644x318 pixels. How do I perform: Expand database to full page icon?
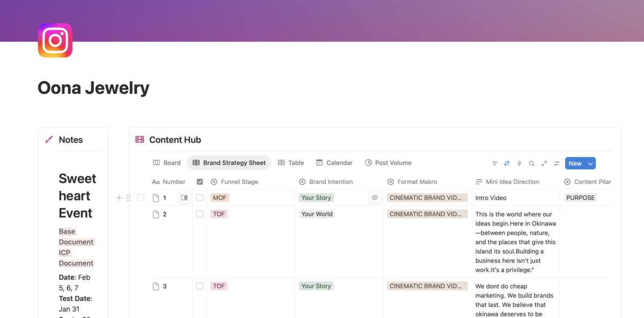point(544,164)
